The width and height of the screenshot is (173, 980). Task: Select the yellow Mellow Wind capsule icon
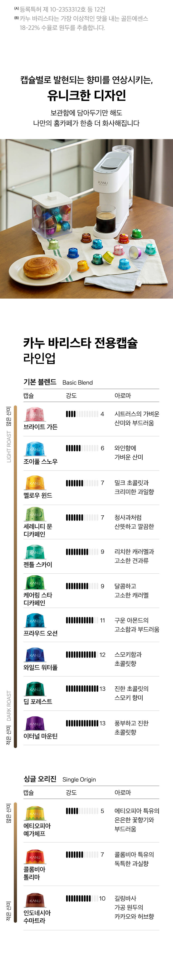[x=35, y=483]
